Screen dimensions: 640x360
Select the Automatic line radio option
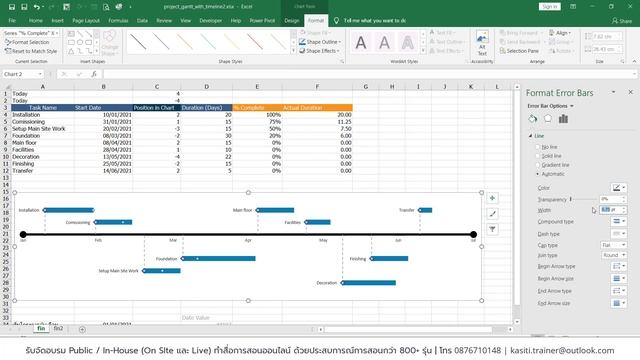coord(538,174)
